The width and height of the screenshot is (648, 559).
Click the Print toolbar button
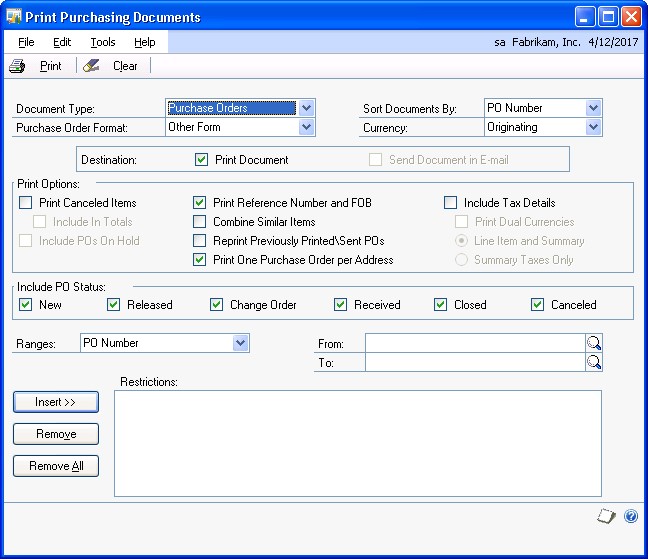[x=50, y=66]
